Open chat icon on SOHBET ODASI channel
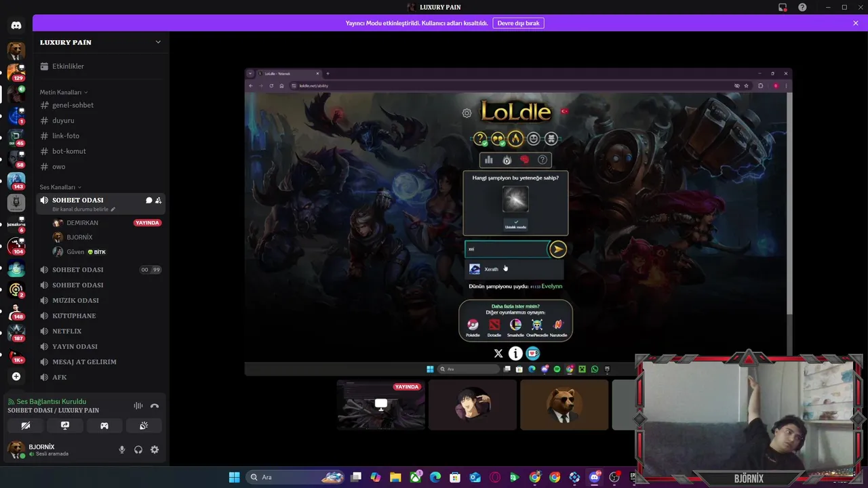 pos(149,201)
